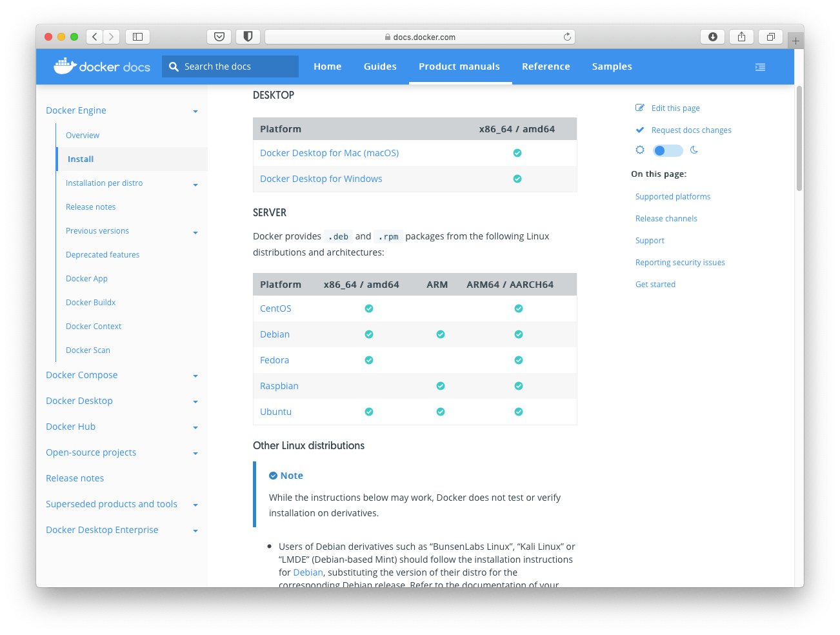Jump to Get started section
Image resolution: width=840 pixels, height=635 pixels.
click(655, 285)
